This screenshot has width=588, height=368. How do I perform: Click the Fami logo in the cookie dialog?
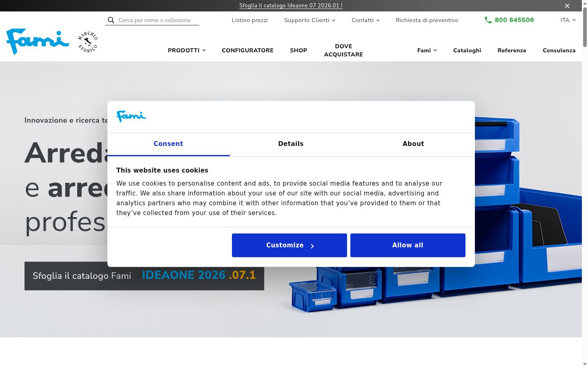[131, 117]
